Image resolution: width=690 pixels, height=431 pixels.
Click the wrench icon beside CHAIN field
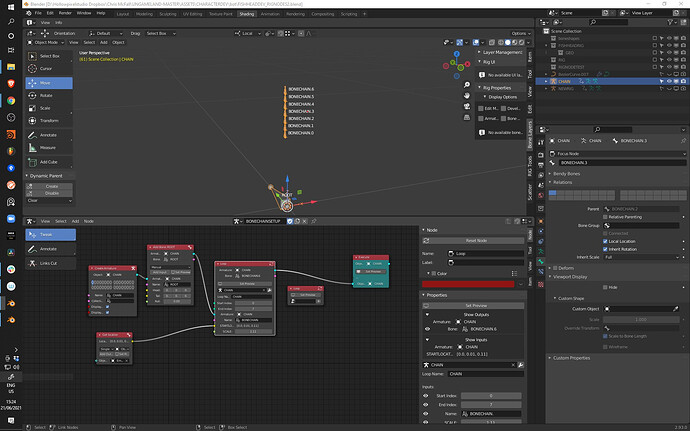pos(521,365)
